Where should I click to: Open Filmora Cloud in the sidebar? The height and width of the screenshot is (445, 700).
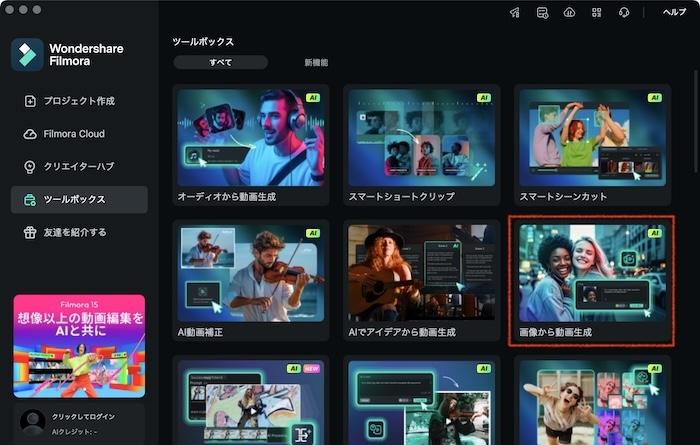point(79,134)
